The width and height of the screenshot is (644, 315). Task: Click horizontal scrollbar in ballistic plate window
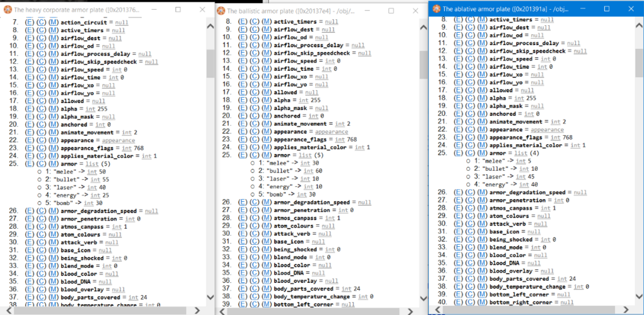(x=309, y=310)
